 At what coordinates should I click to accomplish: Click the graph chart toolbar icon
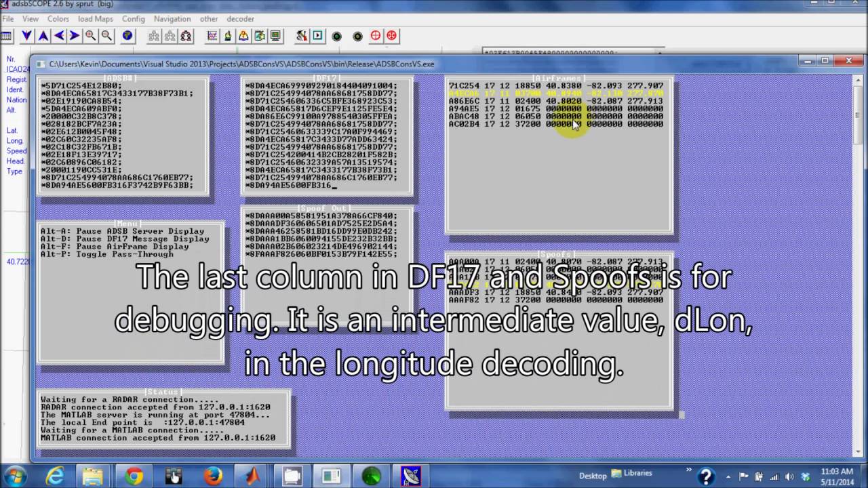(212, 36)
